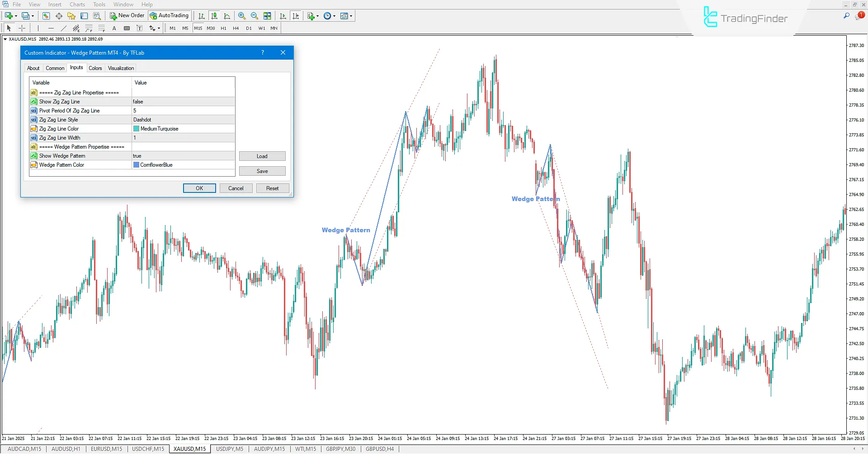Image resolution: width=868 pixels, height=454 pixels.
Task: Open the Zig Zag Line Style dropdown
Action: pyautogui.click(x=183, y=119)
